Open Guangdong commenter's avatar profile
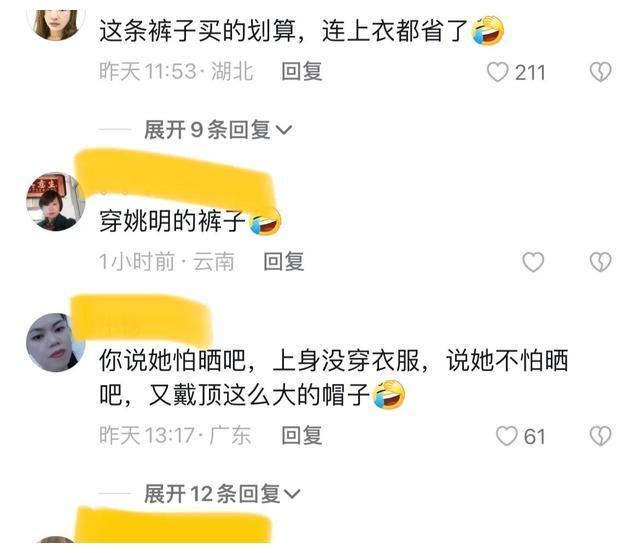 tap(56, 342)
